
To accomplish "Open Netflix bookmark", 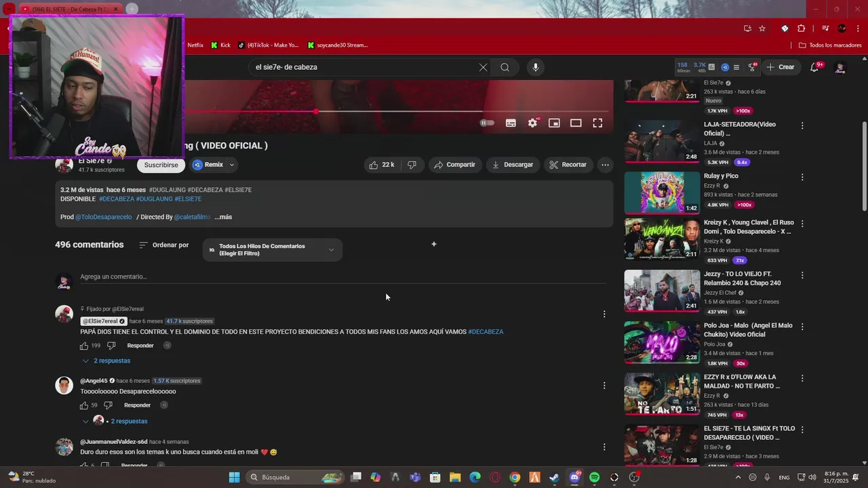I will pos(195,45).
